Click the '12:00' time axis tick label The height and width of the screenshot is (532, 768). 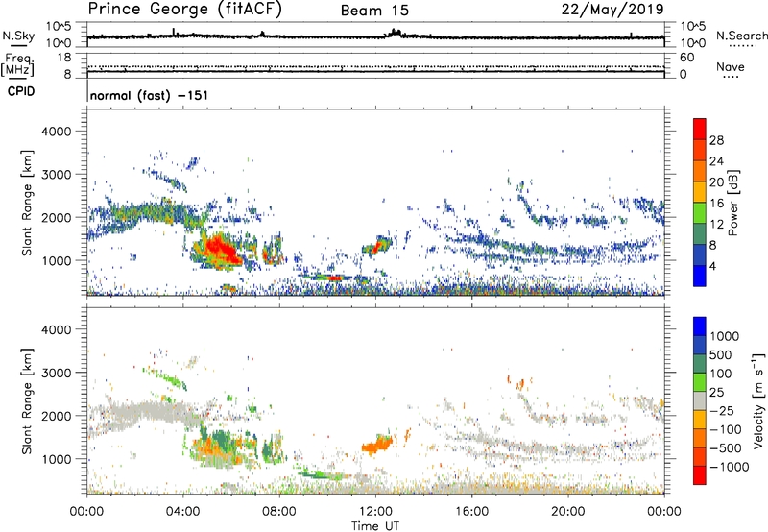pos(375,512)
